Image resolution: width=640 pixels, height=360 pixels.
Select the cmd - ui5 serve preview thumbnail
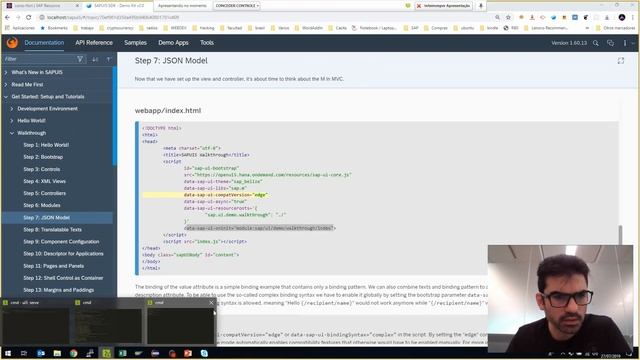tap(36, 322)
